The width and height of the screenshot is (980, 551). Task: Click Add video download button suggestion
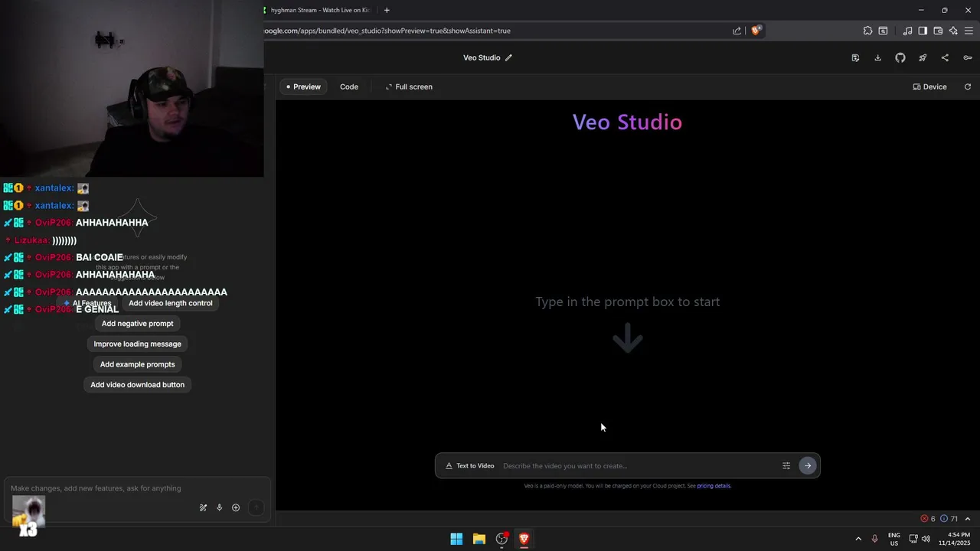138,385
